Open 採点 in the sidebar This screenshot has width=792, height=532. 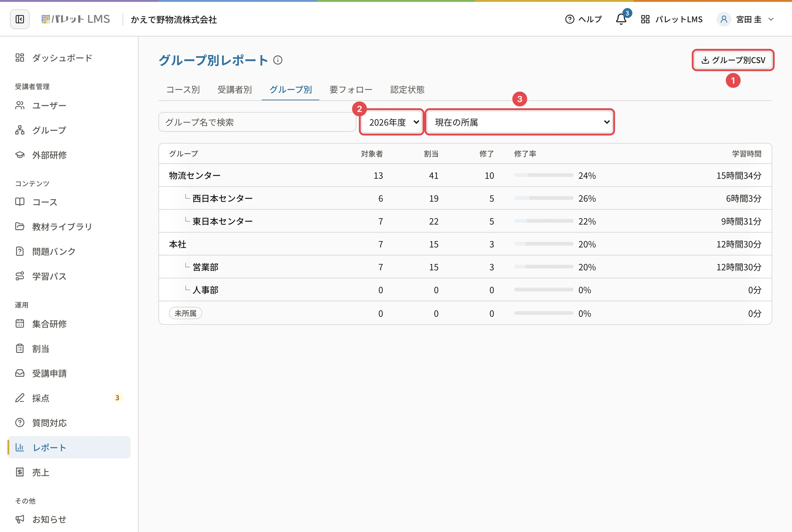[x=69, y=398]
